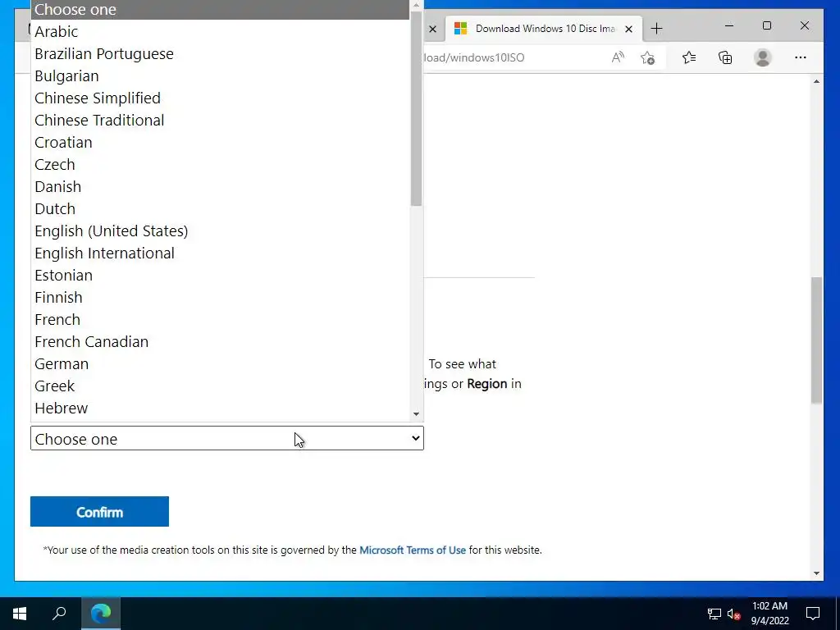Viewport: 840px width, 630px height.
Task: Open the Edge profile icon
Action: 762,57
